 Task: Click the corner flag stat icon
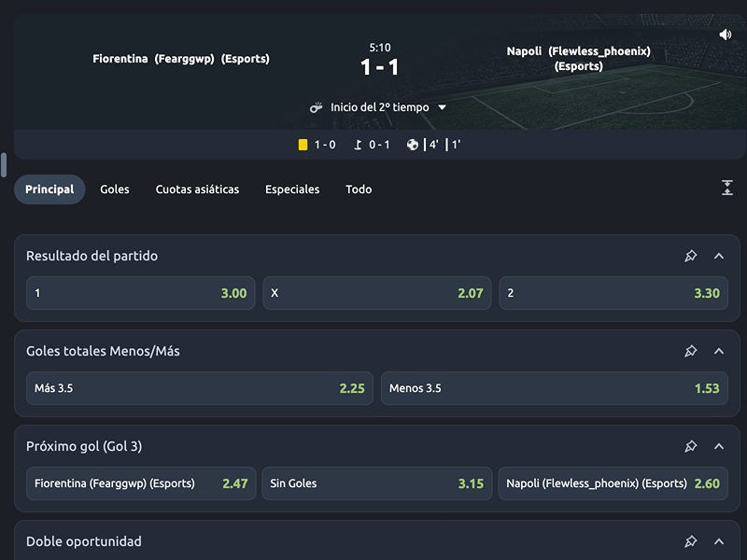[x=358, y=145]
